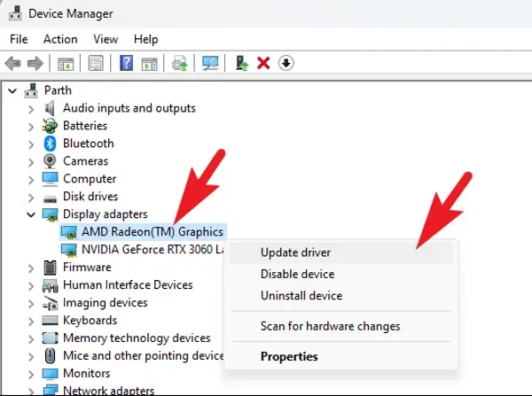The width and height of the screenshot is (532, 396).
Task: Select NVIDIA GeForce RTX 3060 row
Action: [143, 250]
